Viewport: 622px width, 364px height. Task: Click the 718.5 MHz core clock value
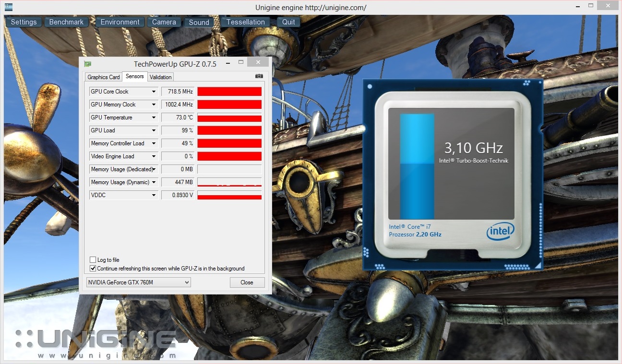tap(178, 92)
